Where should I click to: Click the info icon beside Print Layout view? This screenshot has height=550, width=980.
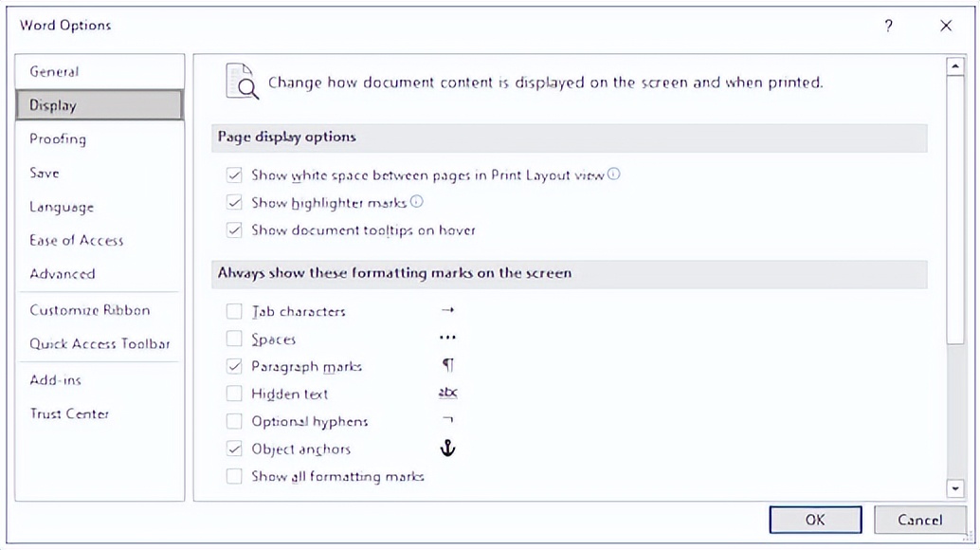click(x=614, y=174)
